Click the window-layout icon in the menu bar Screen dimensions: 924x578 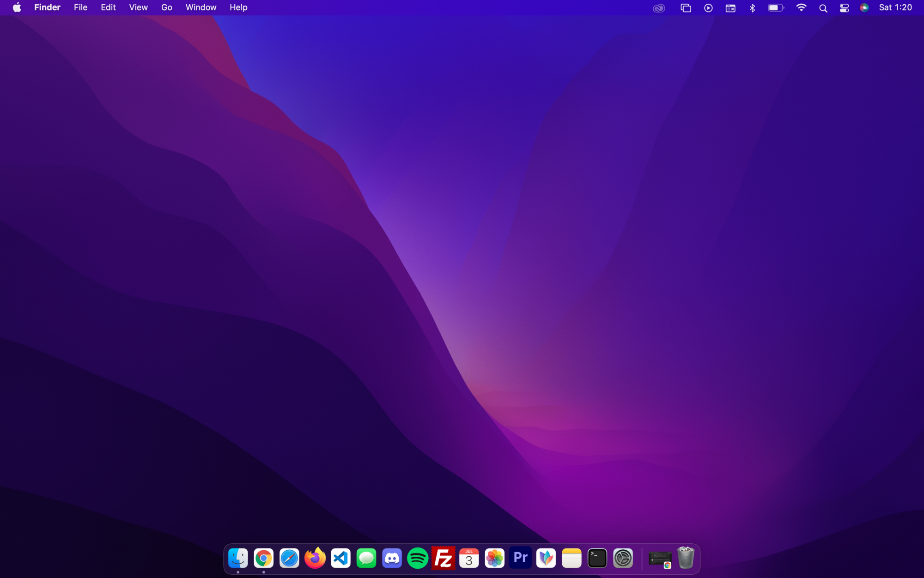pos(730,8)
